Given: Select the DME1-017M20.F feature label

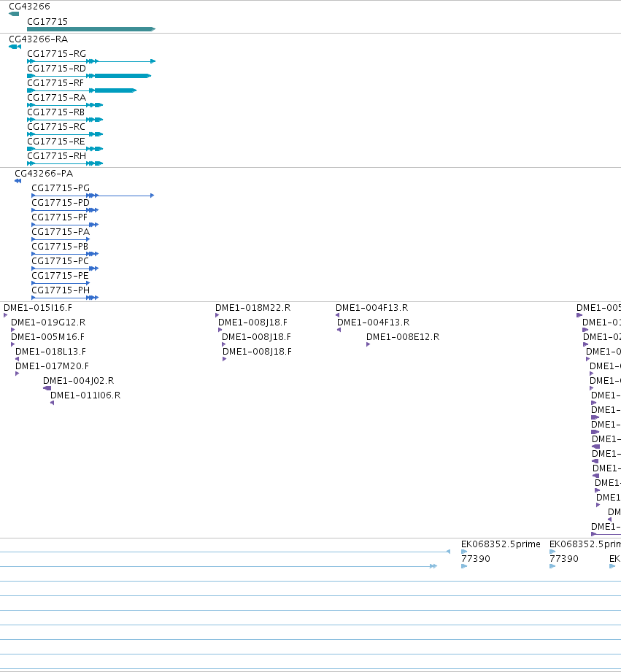Looking at the screenshot, I should tap(53, 366).
